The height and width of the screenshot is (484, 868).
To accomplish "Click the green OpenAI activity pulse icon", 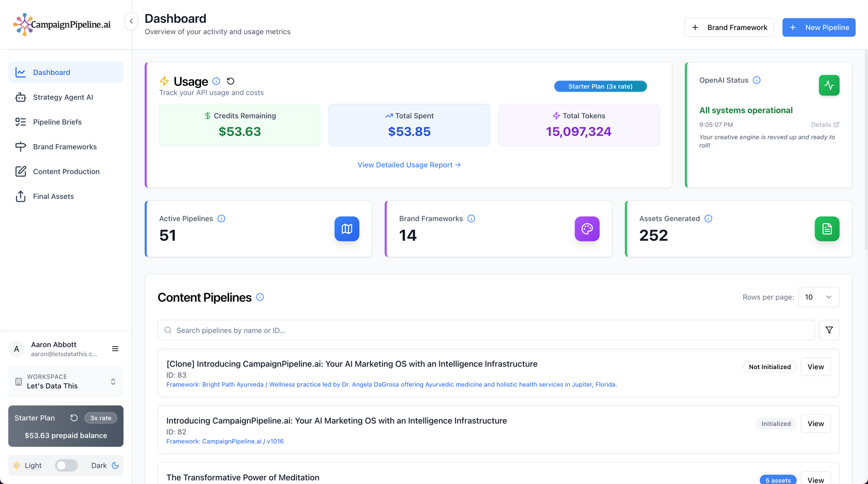I will 829,85.
